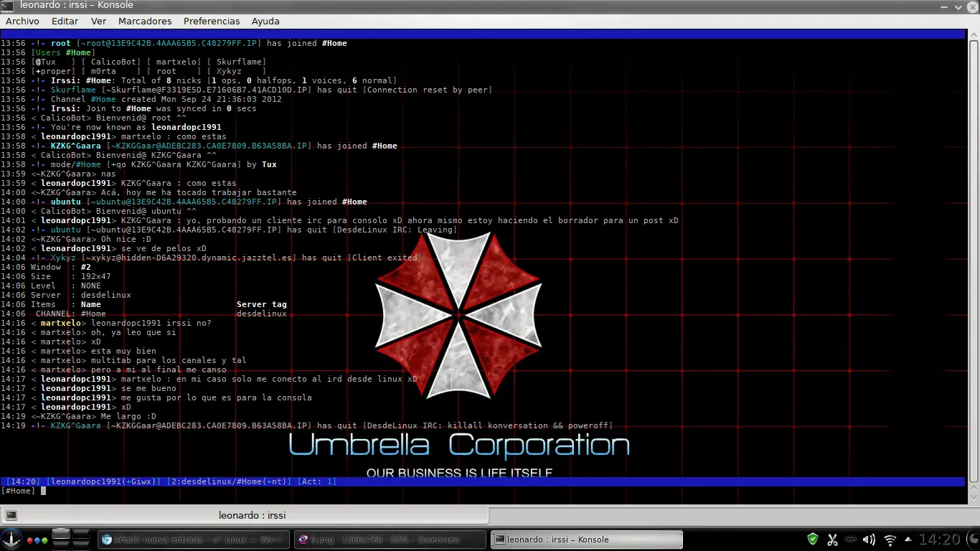This screenshot has height=551, width=980.
Task: Click '[2:desdelinux/#Home(+nt)]' in the status bar
Action: pyautogui.click(x=229, y=481)
